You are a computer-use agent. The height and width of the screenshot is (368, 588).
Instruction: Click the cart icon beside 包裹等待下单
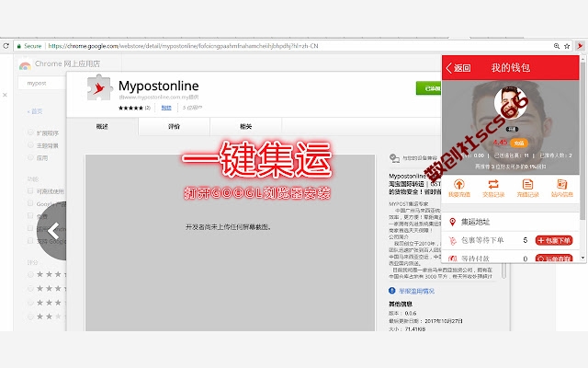click(x=453, y=241)
